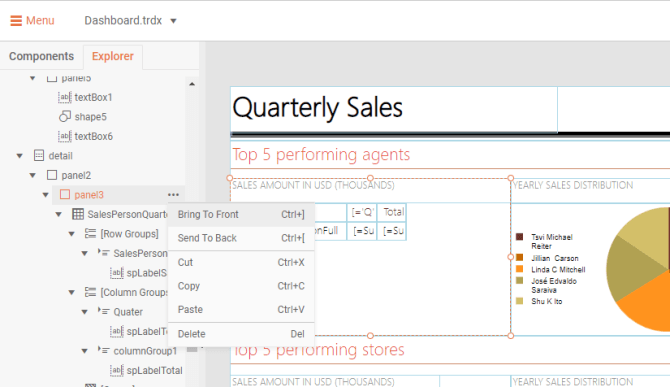670x387 pixels.
Task: Select textBox6 in the tree
Action: [x=94, y=136]
